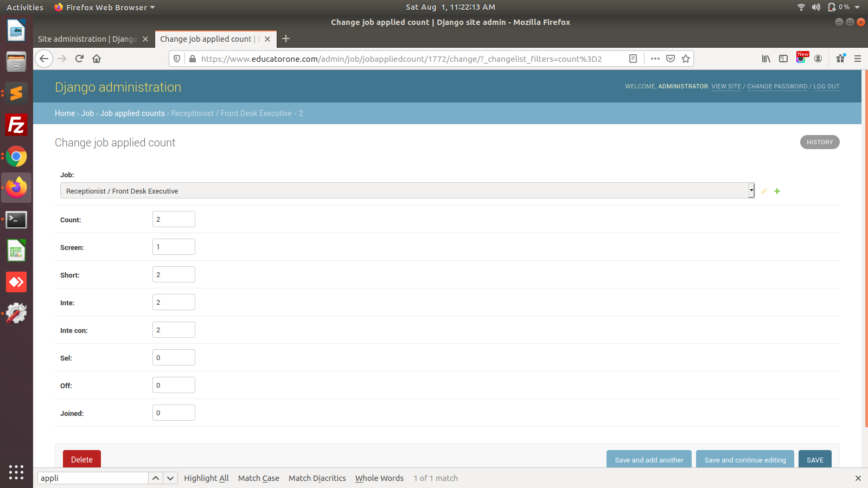
Task: Open the Firefox hamburger menu
Action: click(x=858, y=59)
